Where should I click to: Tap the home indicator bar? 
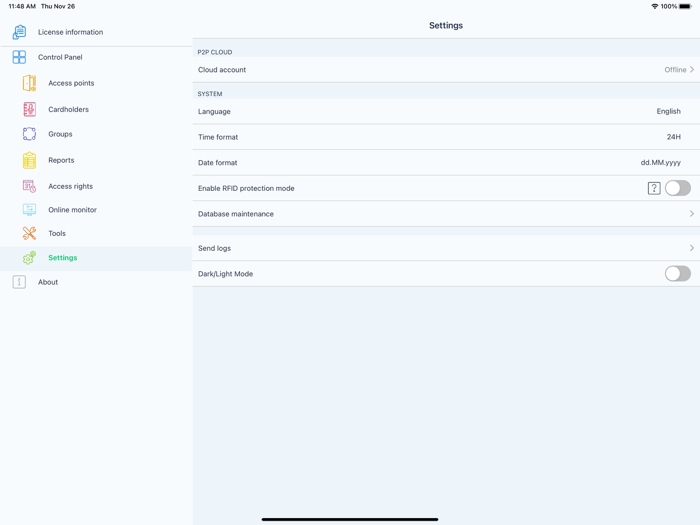coord(350,519)
